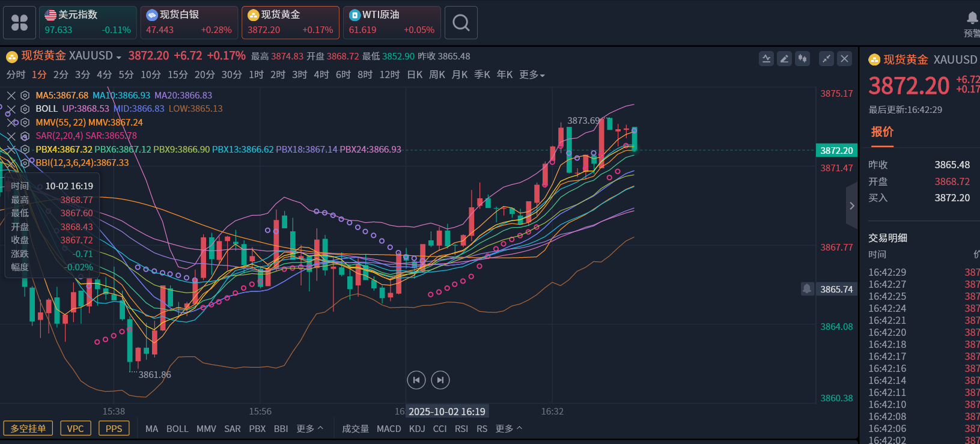The height and width of the screenshot is (444, 980).
Task: Open the indicator line chart icon
Action: [766, 58]
